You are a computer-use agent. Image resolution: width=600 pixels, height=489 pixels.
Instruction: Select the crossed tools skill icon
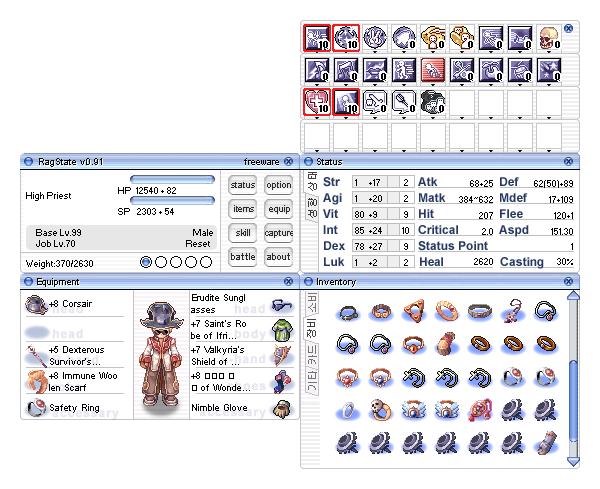[x=462, y=70]
